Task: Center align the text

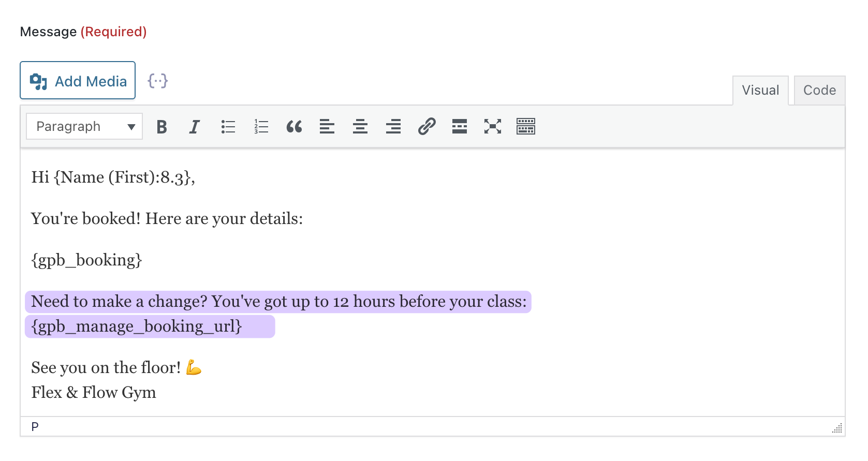Action: 360,127
